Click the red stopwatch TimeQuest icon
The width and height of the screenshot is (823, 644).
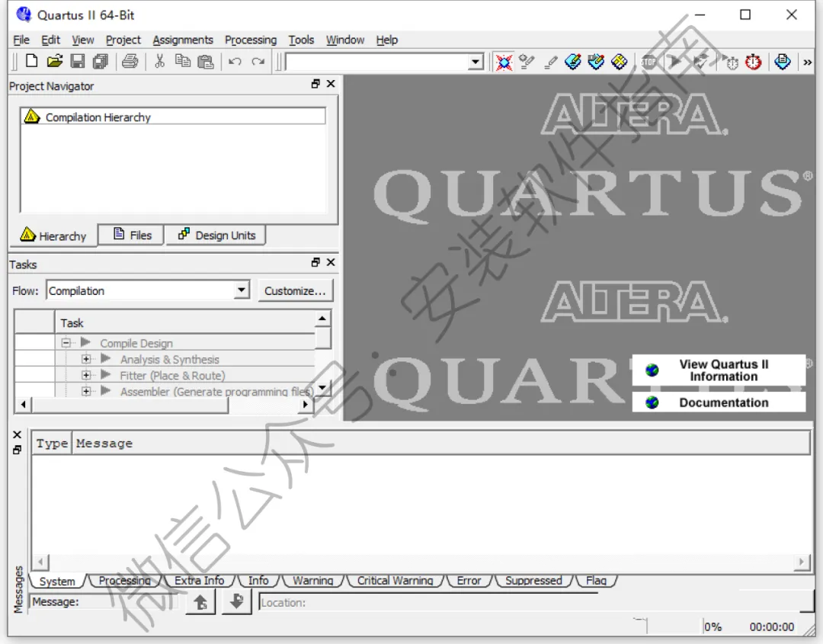tap(754, 62)
